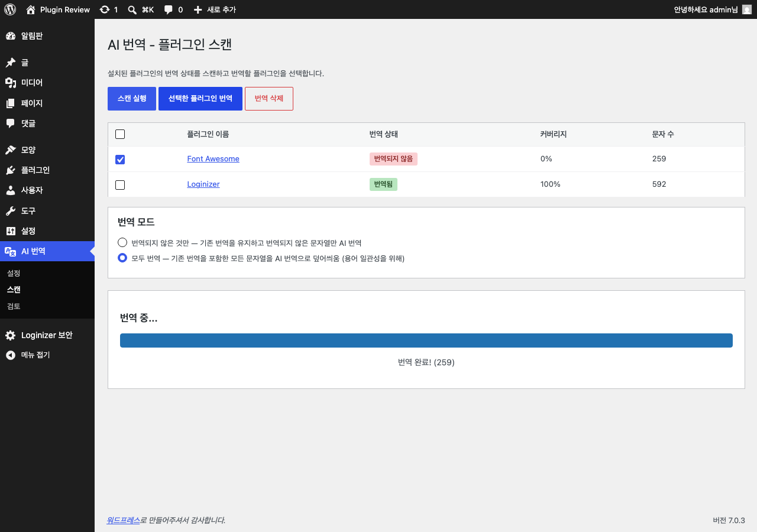Open the 검토 submenu item
Viewport: 757px width, 532px height.
click(x=14, y=307)
